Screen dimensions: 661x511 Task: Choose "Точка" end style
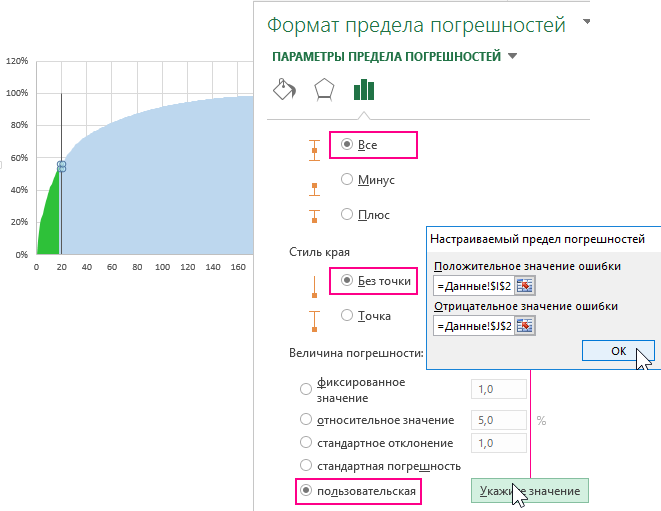tap(347, 315)
